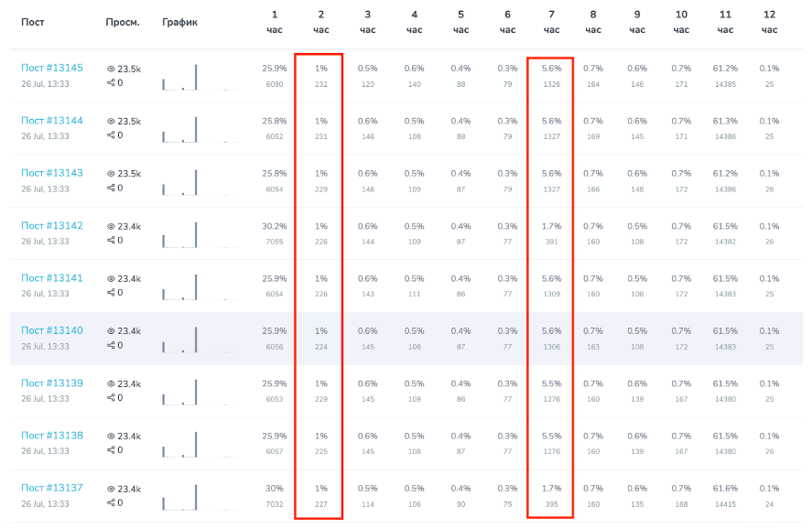
Task: Click the share icon for Пост #13141
Action: (x=111, y=293)
